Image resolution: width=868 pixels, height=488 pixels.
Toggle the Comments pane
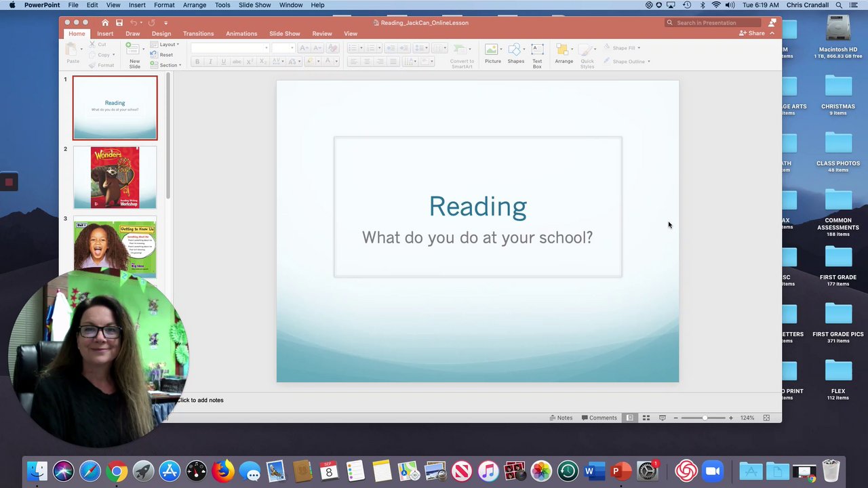(599, 418)
